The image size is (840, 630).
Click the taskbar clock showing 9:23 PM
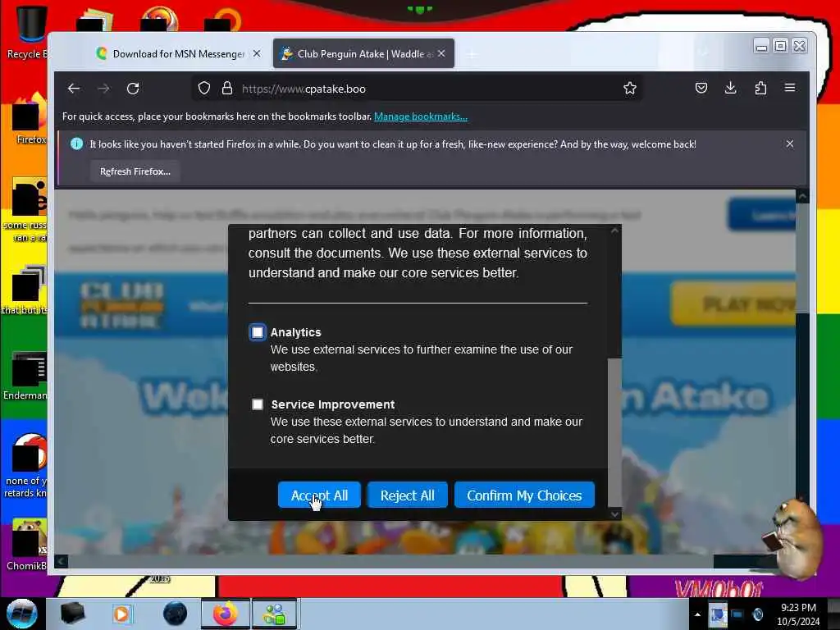[798, 614]
